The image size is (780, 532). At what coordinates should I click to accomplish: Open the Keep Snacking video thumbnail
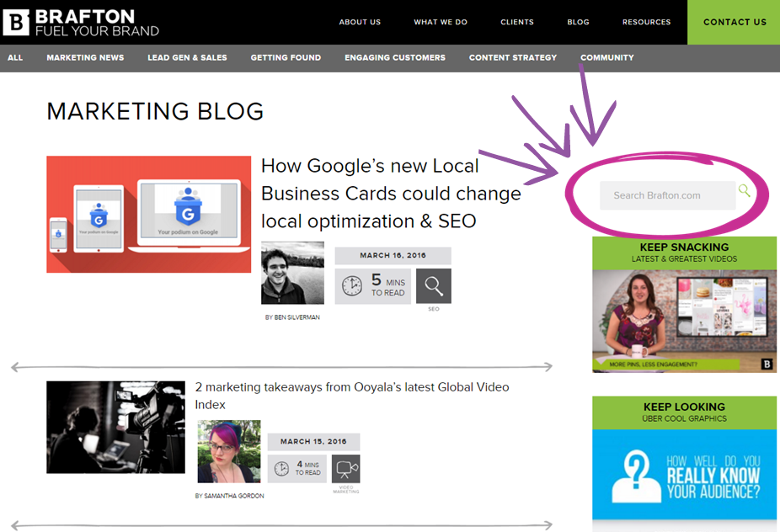[x=684, y=320]
